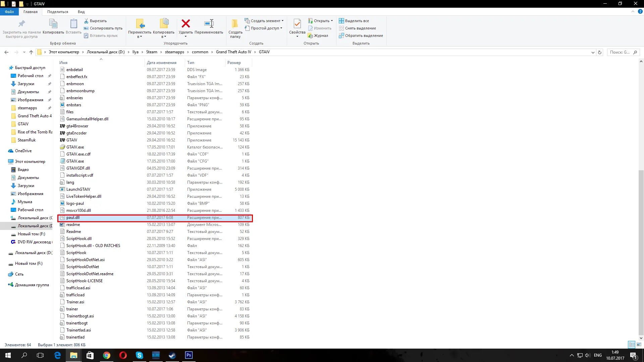Select everything with Выделить все
Viewport: 644px width, 362px height.
click(354, 21)
